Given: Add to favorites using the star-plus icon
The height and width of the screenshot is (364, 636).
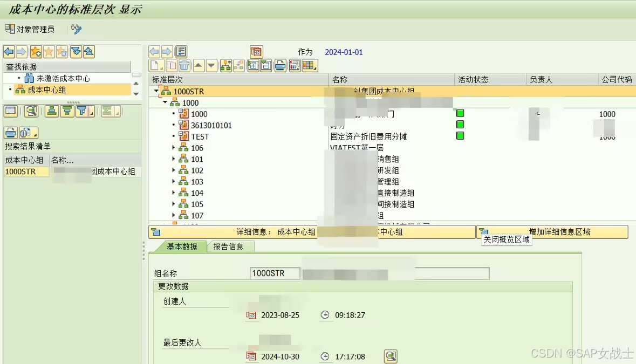Looking at the screenshot, I should click(36, 52).
